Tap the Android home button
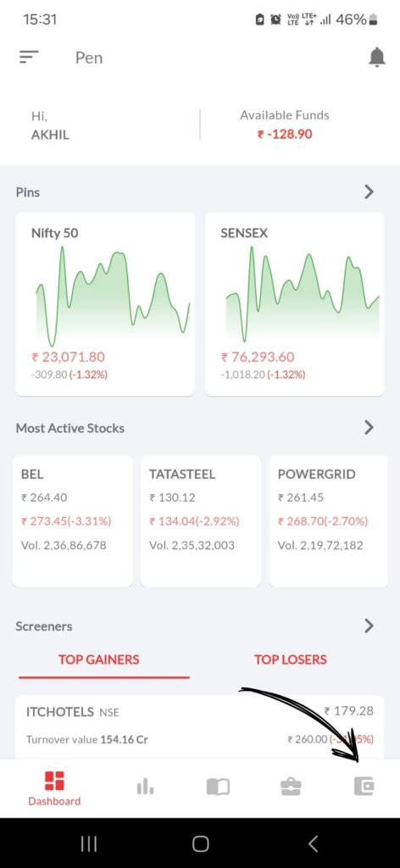The width and height of the screenshot is (400, 868). click(x=200, y=843)
